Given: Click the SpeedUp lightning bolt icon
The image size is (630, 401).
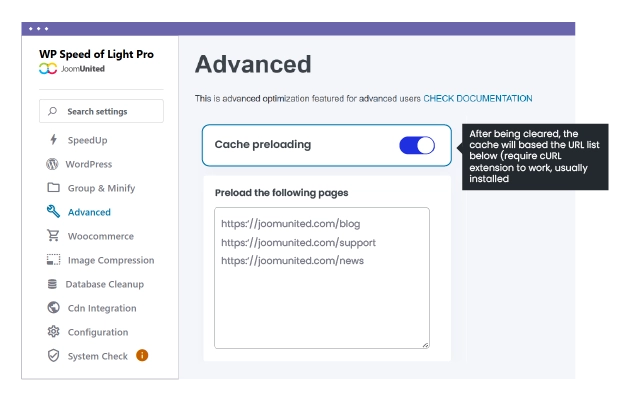Looking at the screenshot, I should 53,140.
